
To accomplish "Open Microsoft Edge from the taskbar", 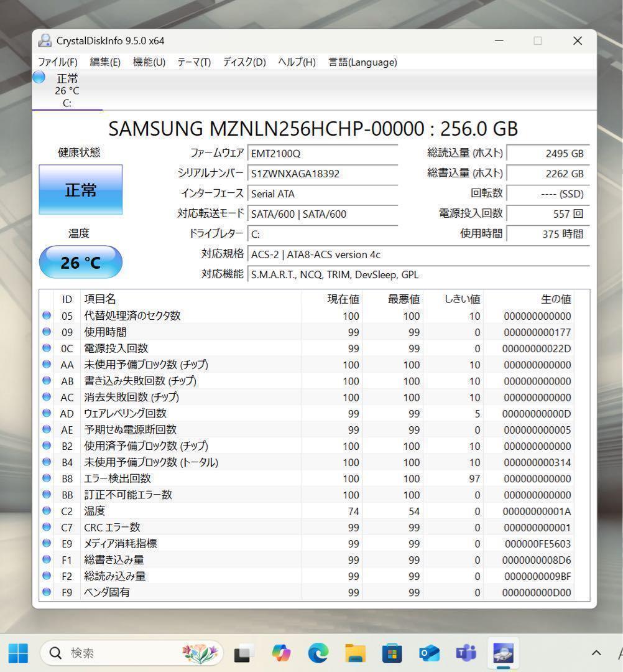I will coord(318,653).
